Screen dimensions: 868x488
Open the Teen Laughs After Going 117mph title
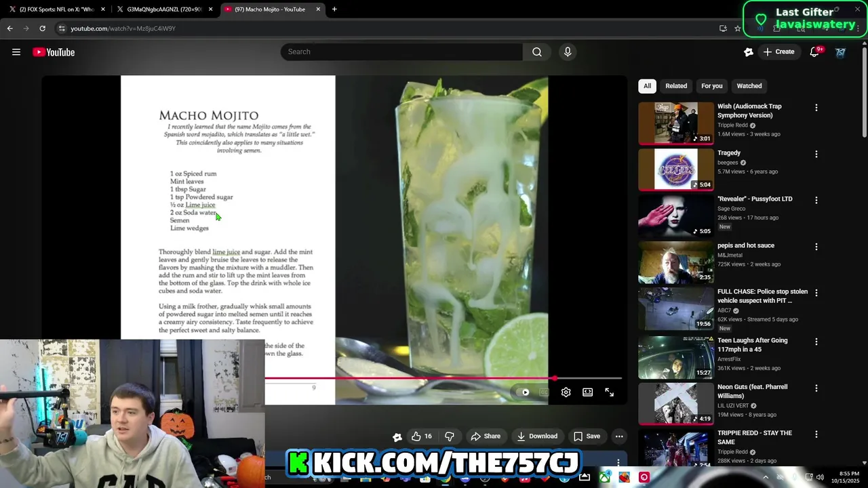(x=753, y=345)
